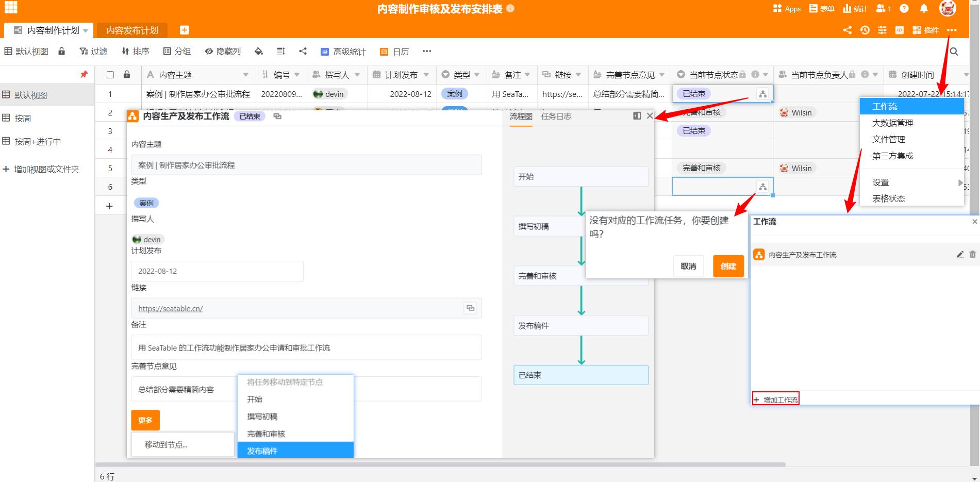Open the 隐藏列 hide columns tool
The height and width of the screenshot is (482, 980).
tap(223, 52)
